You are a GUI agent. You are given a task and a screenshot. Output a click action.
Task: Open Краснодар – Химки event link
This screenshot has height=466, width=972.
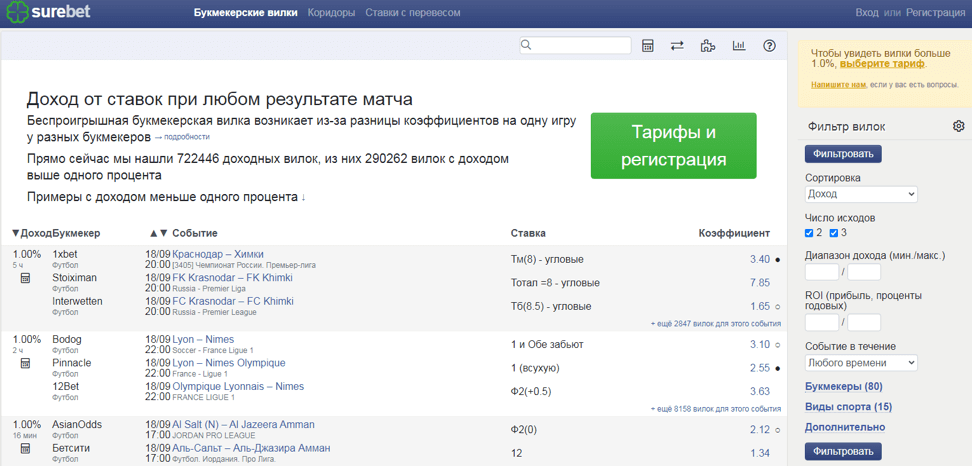point(218,254)
